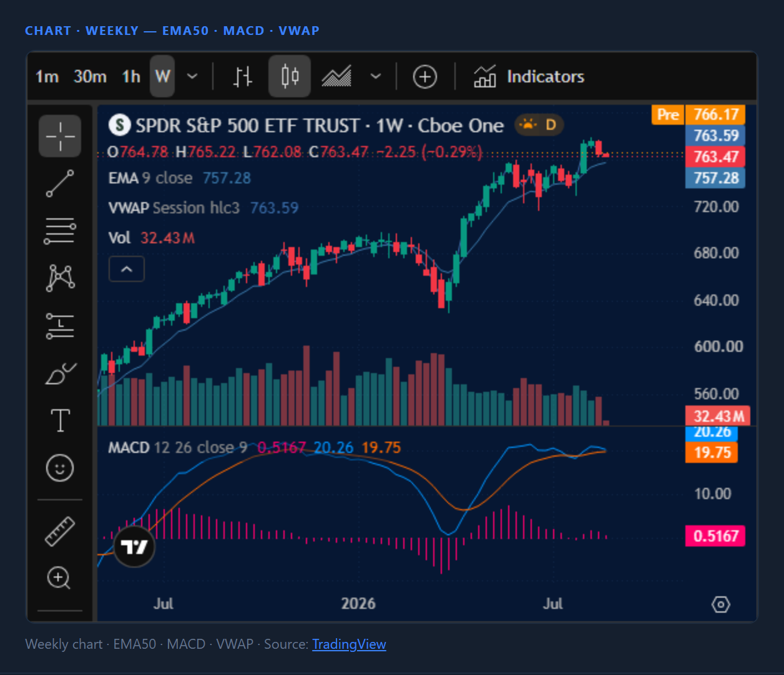Screen dimensions: 784x675
Task: Open chart settings hexagon gear icon
Action: 721,605
